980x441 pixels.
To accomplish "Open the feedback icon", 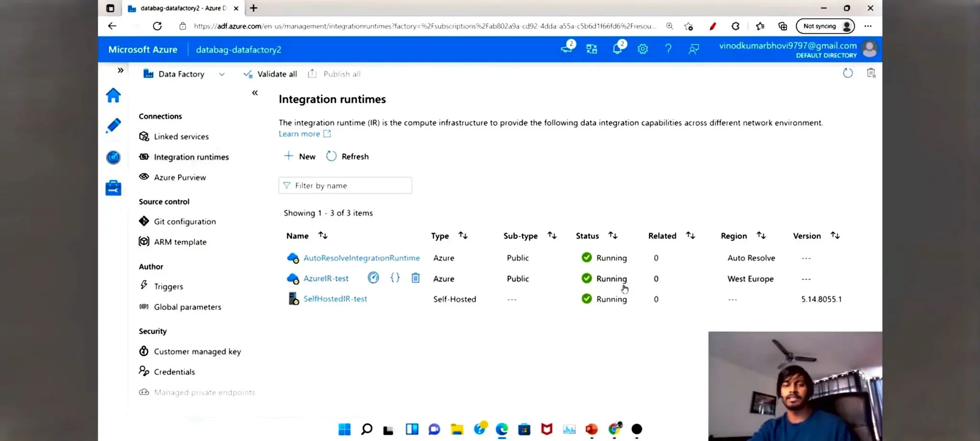I will [x=694, y=49].
